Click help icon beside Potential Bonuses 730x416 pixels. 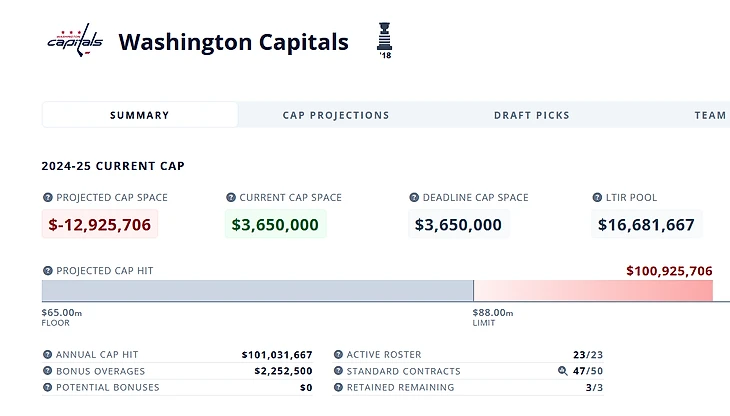[47, 387]
